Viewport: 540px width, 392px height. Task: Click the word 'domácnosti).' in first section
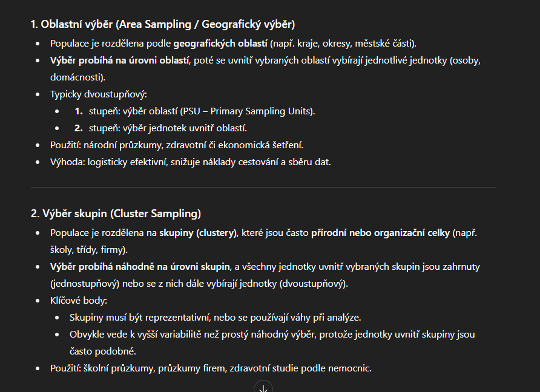[78, 77]
